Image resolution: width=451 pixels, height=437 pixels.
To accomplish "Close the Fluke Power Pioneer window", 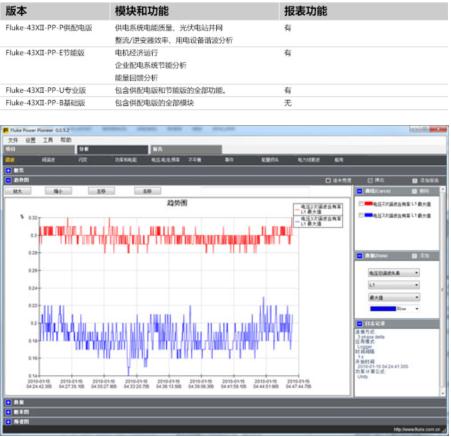I will pyautogui.click(x=438, y=130).
